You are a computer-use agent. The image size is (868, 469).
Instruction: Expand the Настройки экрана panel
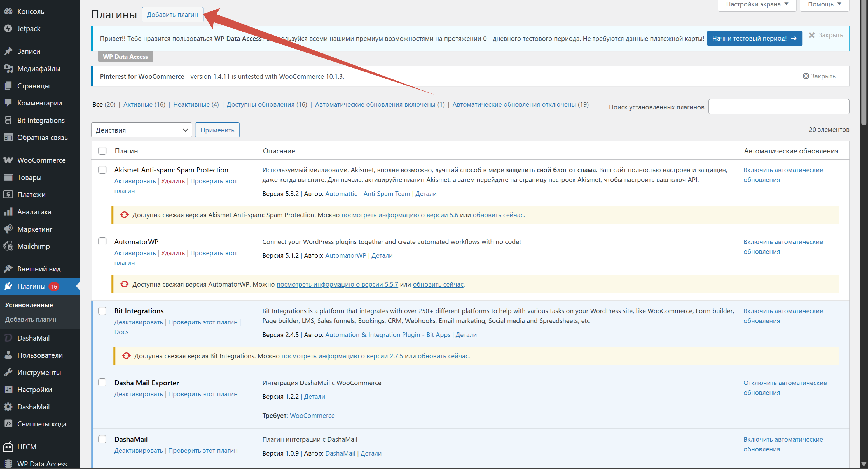point(757,4)
